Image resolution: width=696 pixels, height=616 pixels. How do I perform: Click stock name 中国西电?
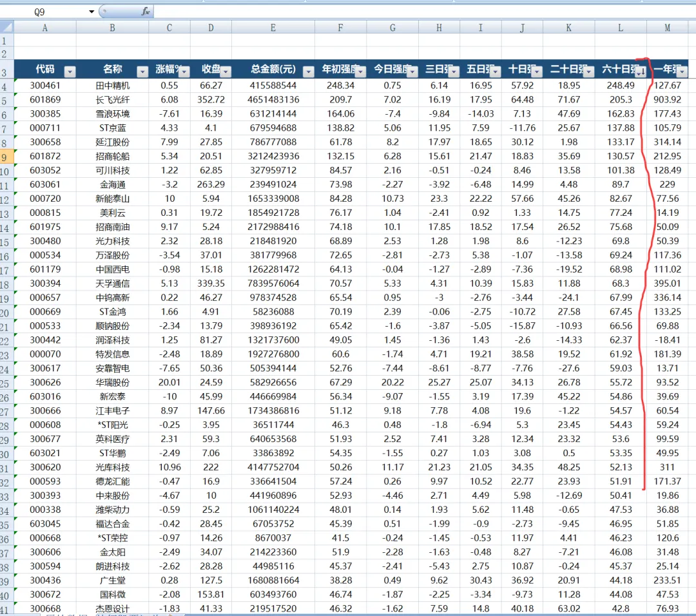point(112,269)
